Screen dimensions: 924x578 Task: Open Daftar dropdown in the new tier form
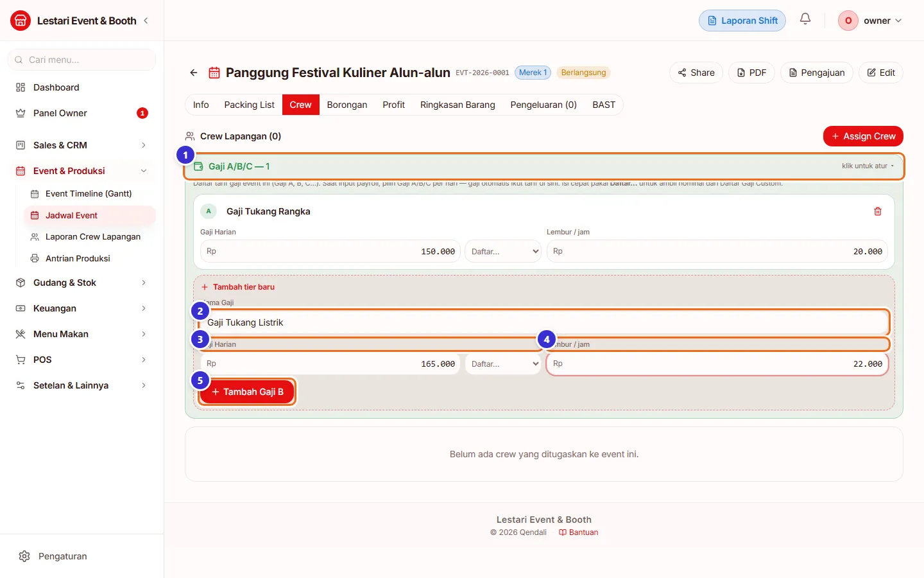tap(503, 363)
